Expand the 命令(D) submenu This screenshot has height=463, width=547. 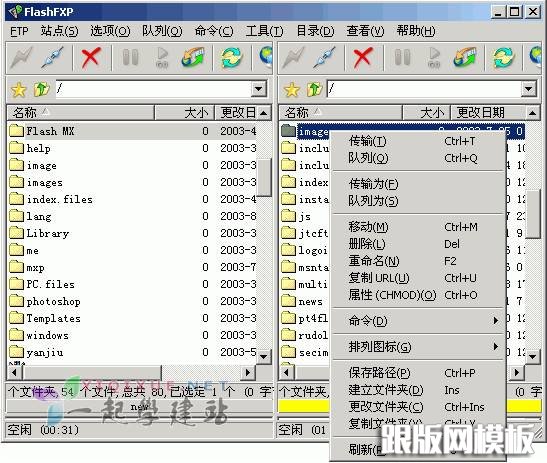(418, 321)
